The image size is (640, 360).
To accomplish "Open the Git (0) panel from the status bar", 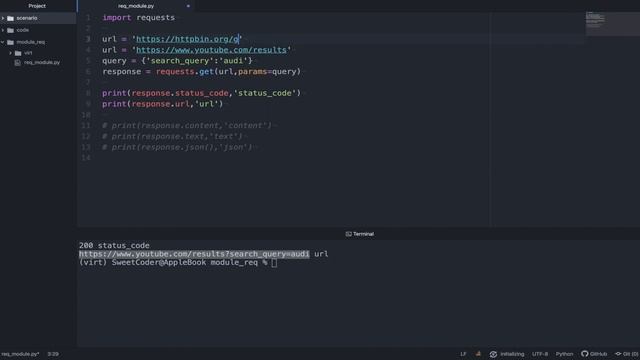I will click(631, 354).
